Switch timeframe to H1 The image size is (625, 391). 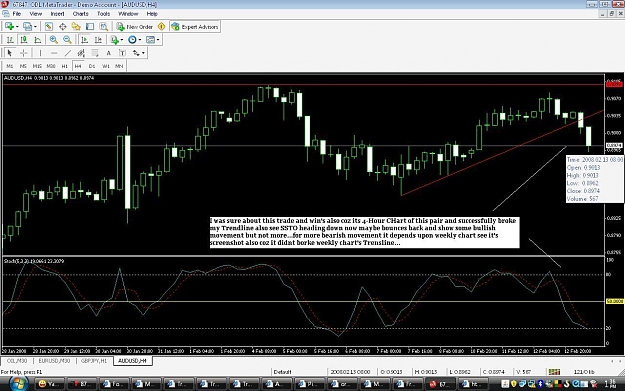(x=65, y=66)
